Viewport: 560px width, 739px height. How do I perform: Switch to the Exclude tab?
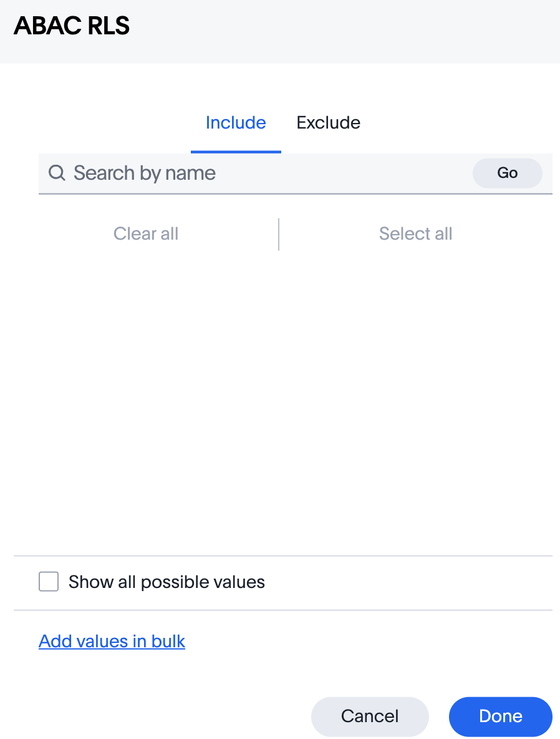click(328, 122)
